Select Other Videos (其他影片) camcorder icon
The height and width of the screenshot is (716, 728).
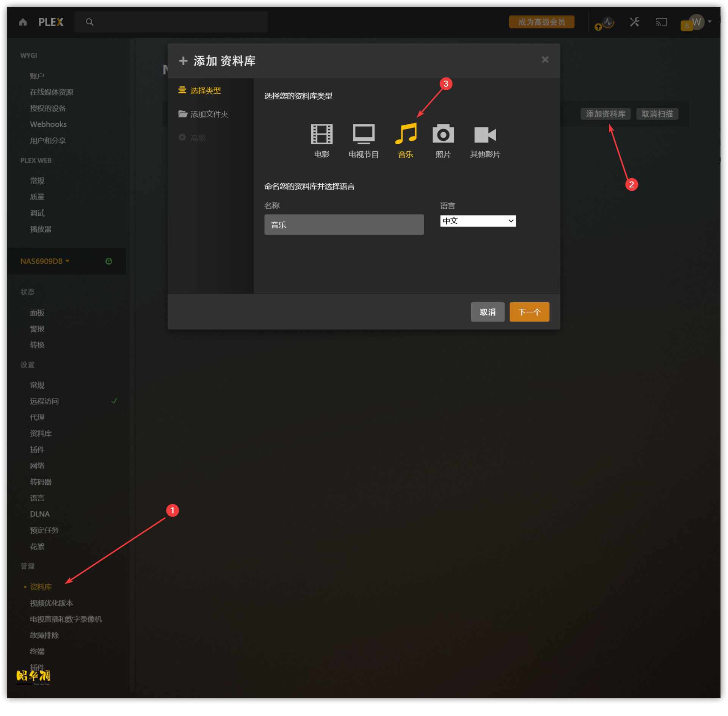[x=485, y=135]
